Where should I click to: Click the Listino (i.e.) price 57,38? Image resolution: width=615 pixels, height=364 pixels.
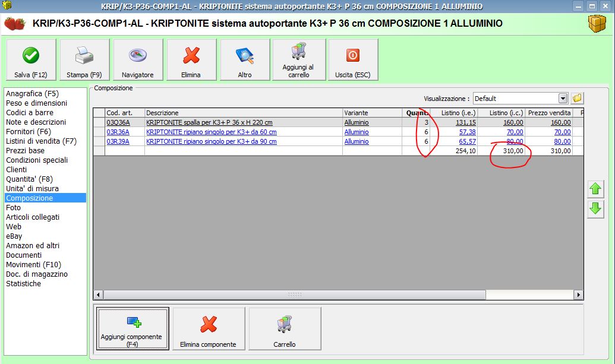pyautogui.click(x=468, y=132)
